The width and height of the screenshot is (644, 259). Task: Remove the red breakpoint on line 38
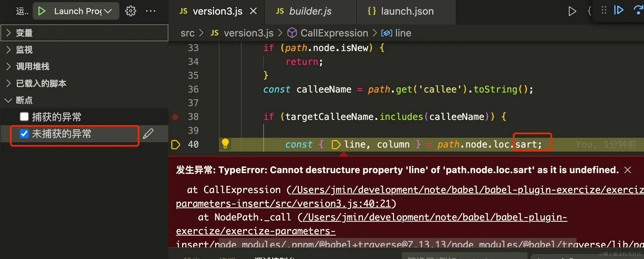click(175, 117)
